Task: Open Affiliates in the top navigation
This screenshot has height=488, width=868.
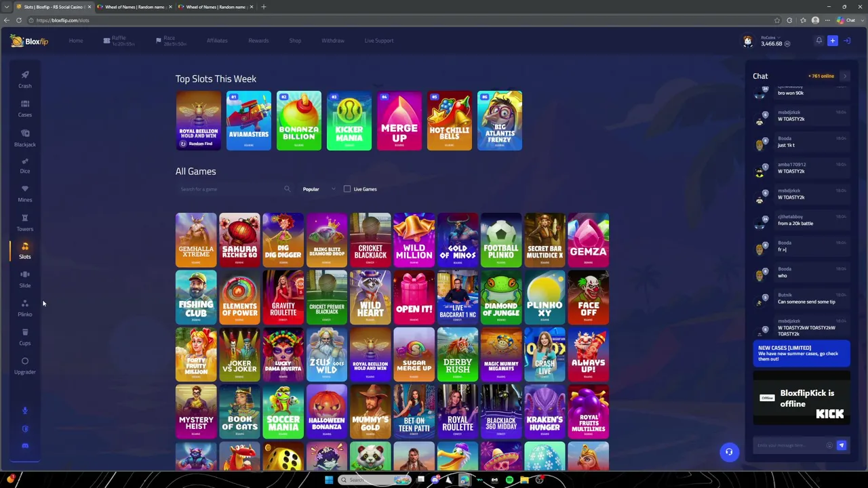Action: pyautogui.click(x=217, y=41)
